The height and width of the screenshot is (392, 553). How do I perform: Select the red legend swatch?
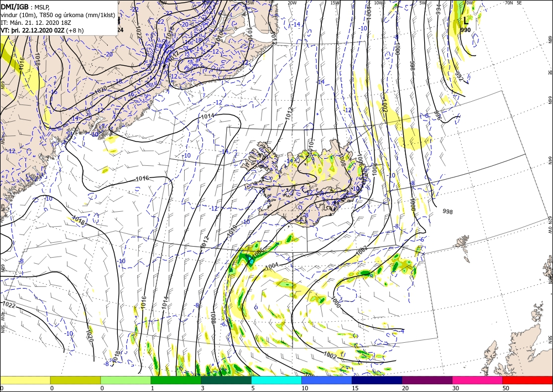(x=528, y=380)
